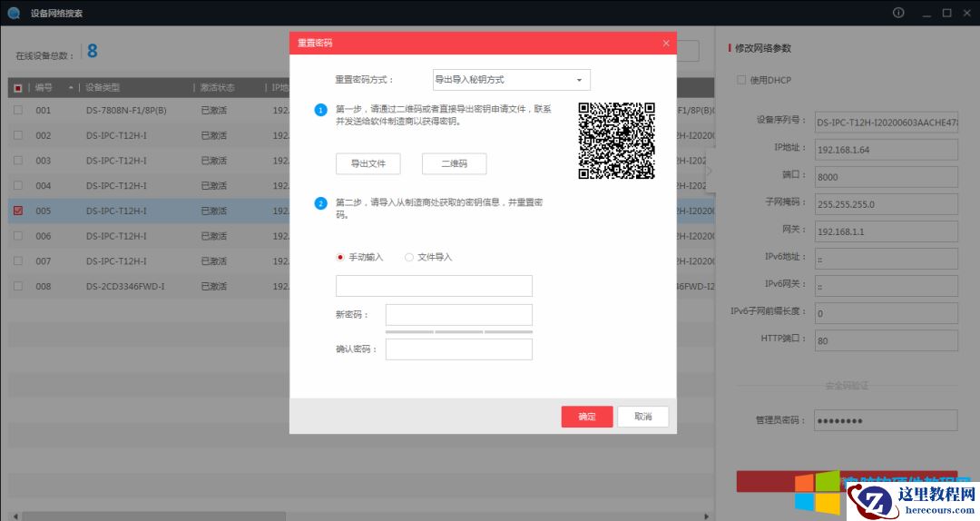The width and height of the screenshot is (980, 521).
Task: Click the HTTP端口 field showing 80
Action: click(887, 341)
